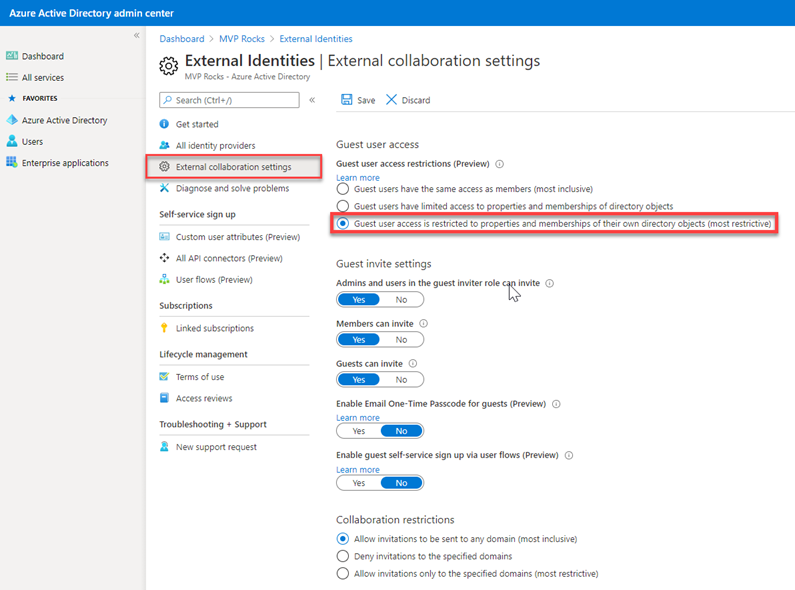The image size is (795, 590).
Task: Click the Discard X icon
Action: coord(391,100)
